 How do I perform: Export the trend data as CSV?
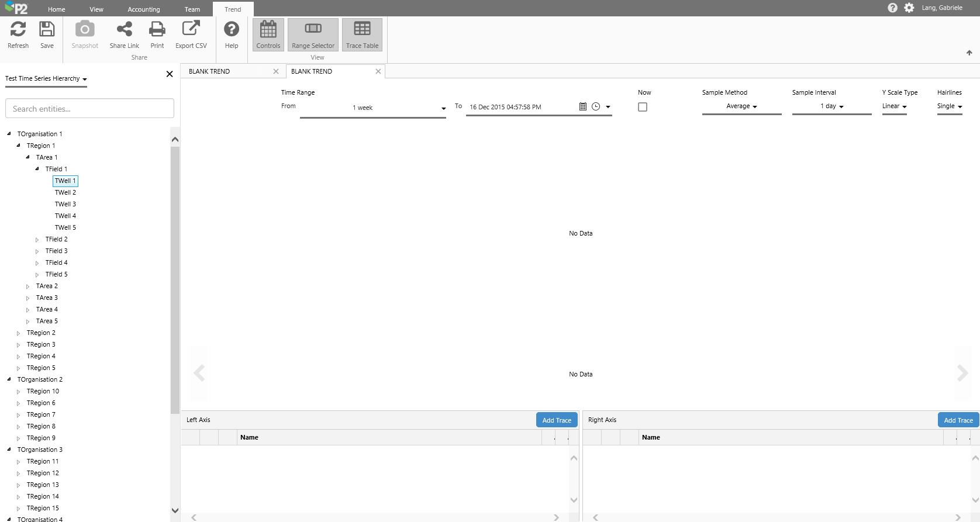pos(191,34)
